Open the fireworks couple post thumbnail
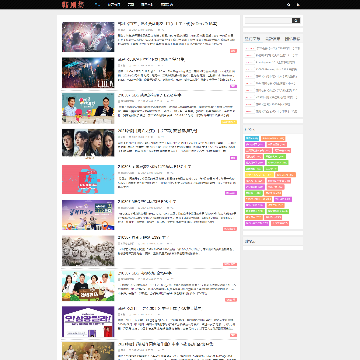 (88, 37)
